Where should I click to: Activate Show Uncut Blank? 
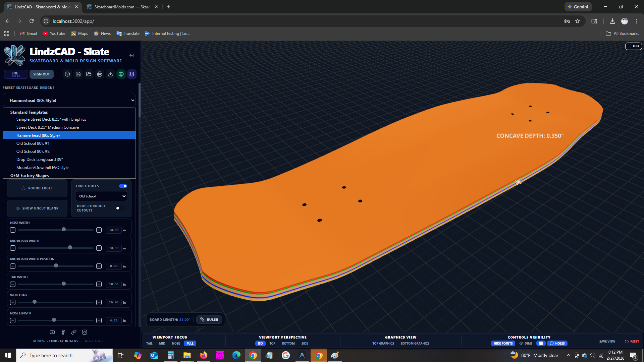37,208
